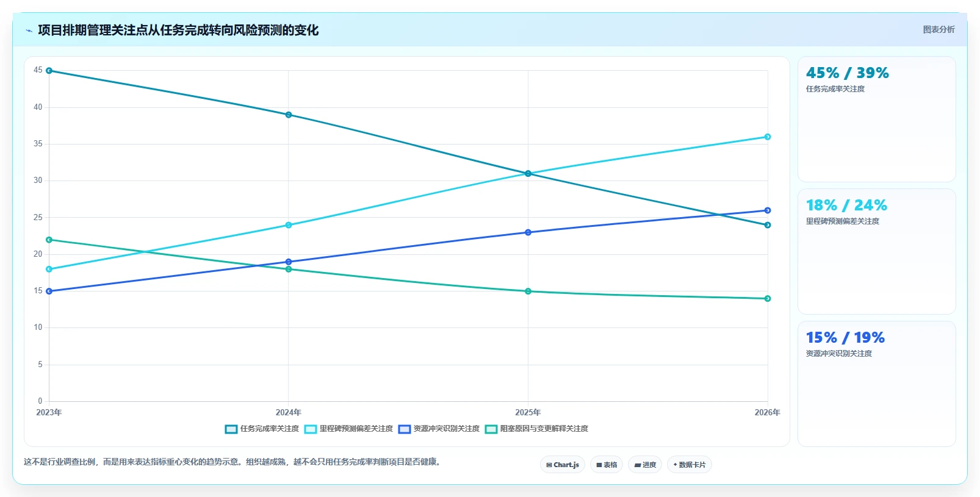
Task: Select 2026年 里程碑预测 data point at 36
Action: coord(768,137)
